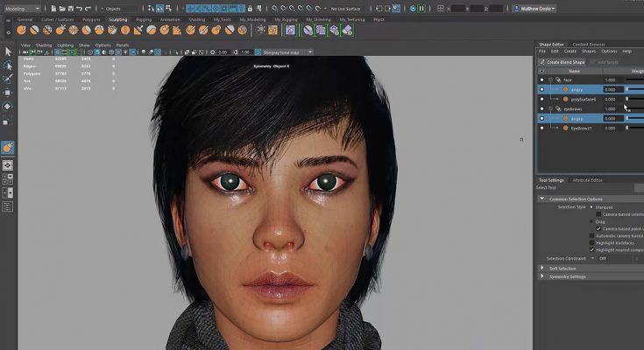
Task: Collapse Common Selection Options section
Action: coord(542,199)
